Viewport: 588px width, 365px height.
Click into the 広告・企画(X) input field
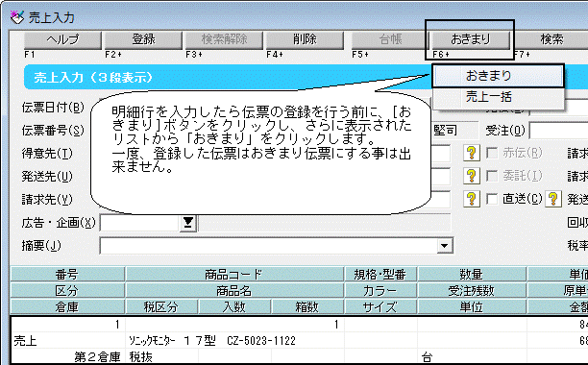tap(139, 223)
